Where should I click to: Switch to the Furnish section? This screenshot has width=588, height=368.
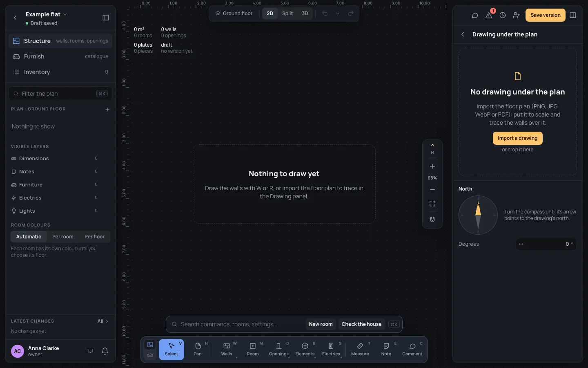point(60,56)
